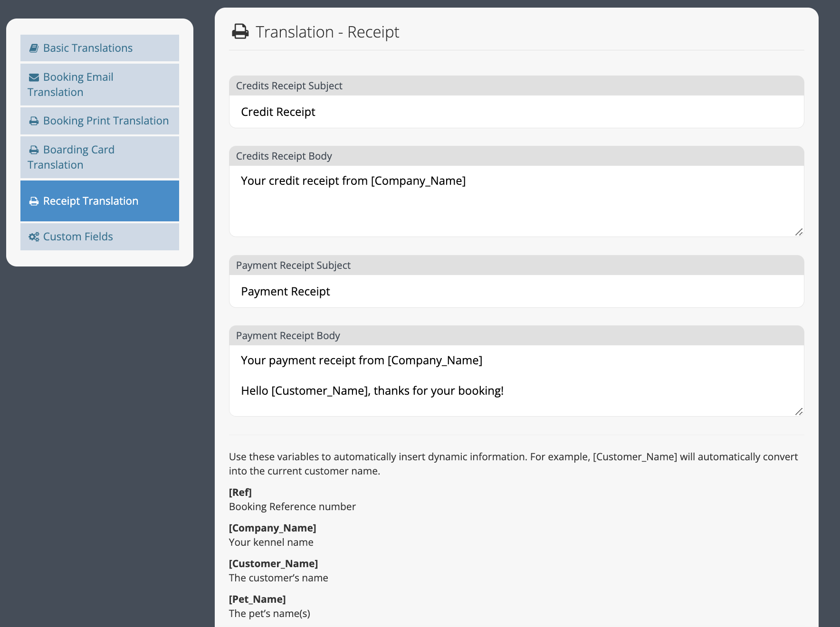Click the printer icon beside Boarding Card

tap(34, 150)
